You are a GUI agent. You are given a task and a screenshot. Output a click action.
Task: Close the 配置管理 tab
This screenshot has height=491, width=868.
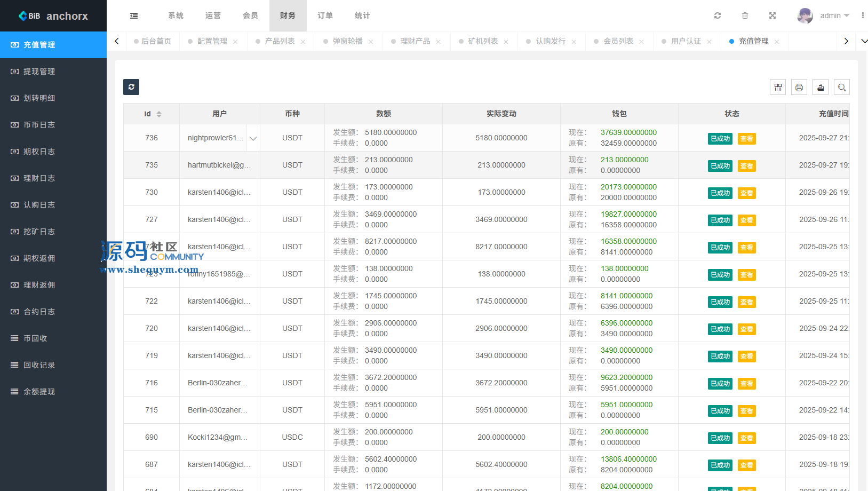pyautogui.click(x=235, y=42)
